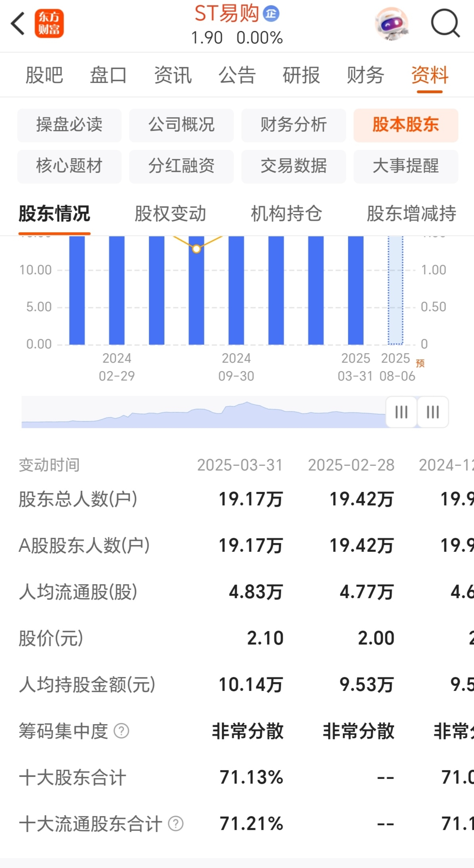Screen dimensions: 474x868
Task: Tap 人均流通股 value 4.83万
Action: pos(256,592)
